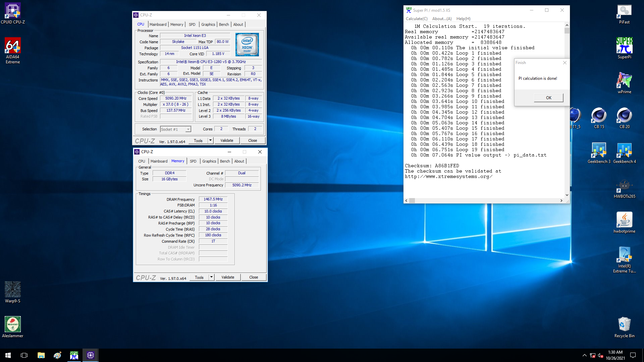Open SPD tab in top CPU-Z window

[192, 24]
